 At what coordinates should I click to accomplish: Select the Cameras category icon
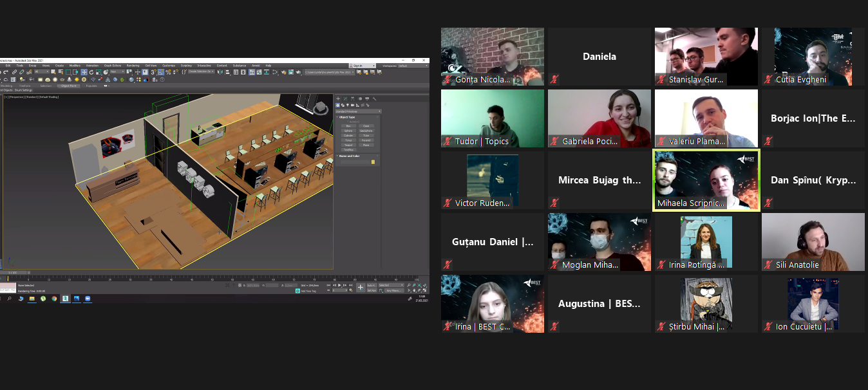352,105
